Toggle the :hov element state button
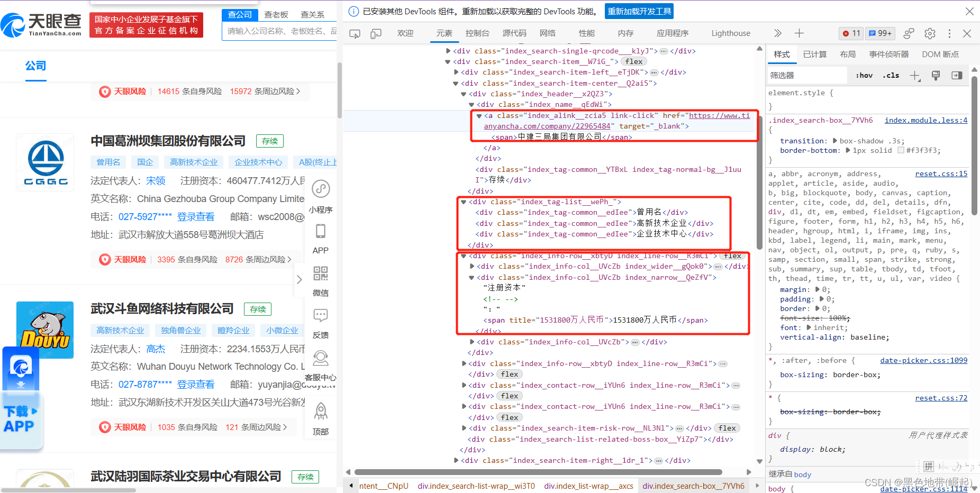This screenshot has height=493, width=980. [864, 75]
